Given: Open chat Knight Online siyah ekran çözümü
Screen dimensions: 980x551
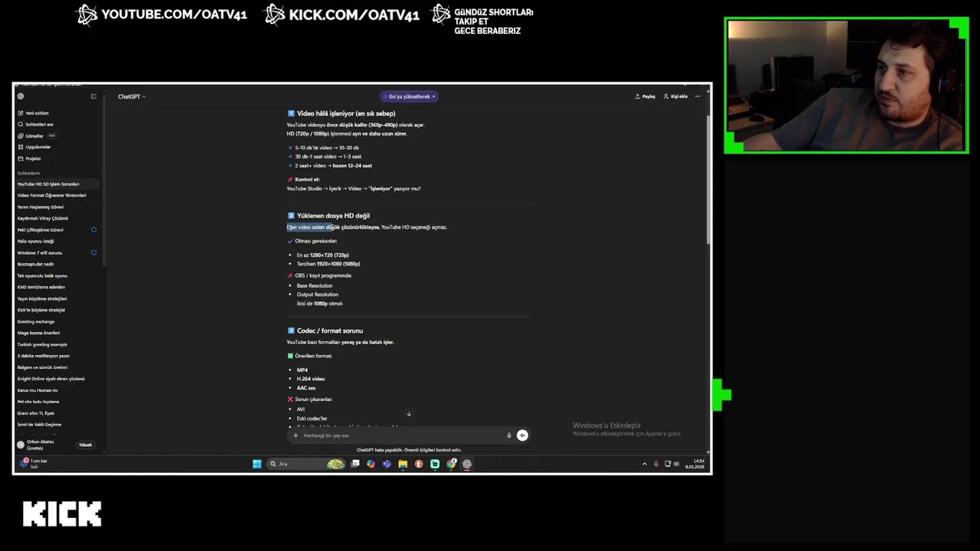Looking at the screenshot, I should (51, 379).
